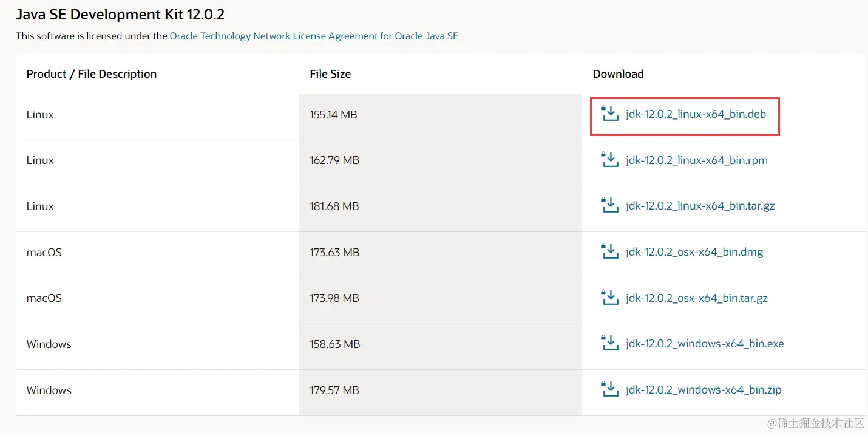Viewport: 868px width, 433px height.
Task: Click Linux label in the 155.14 MB row
Action: pyautogui.click(x=40, y=115)
